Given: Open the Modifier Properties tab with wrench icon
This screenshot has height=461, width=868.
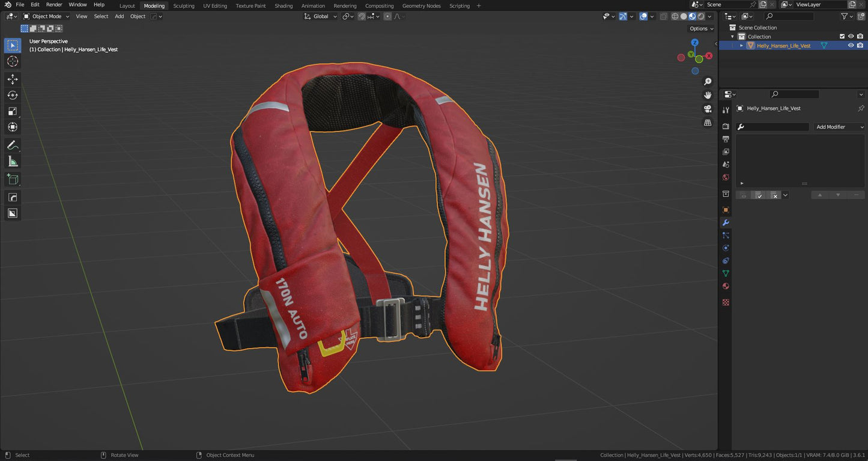Looking at the screenshot, I should pos(726,222).
